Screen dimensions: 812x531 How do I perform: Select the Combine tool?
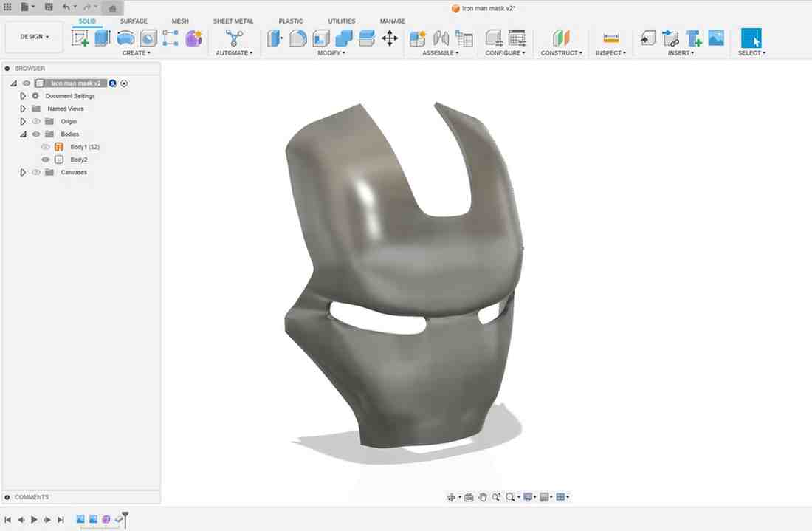[x=344, y=38]
